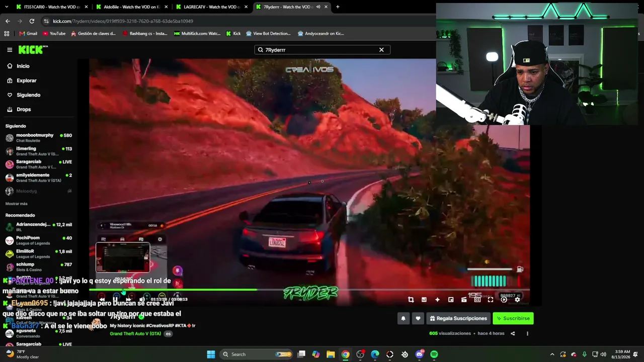Open the weather widget on taskbar
This screenshot has width=644, height=362.
click(22, 354)
